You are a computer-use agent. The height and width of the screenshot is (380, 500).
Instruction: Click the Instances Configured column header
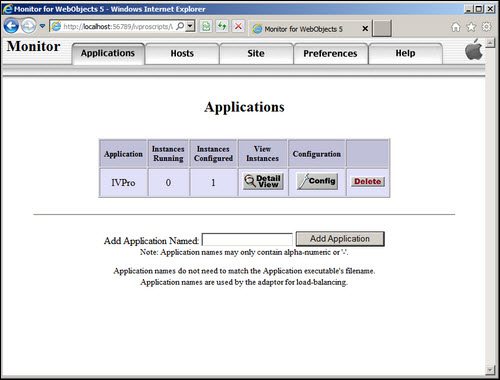(x=213, y=154)
